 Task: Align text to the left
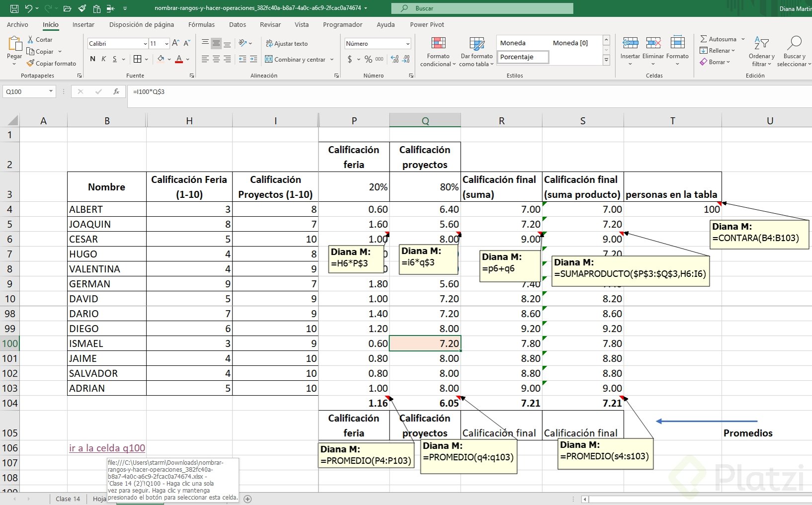pyautogui.click(x=205, y=59)
